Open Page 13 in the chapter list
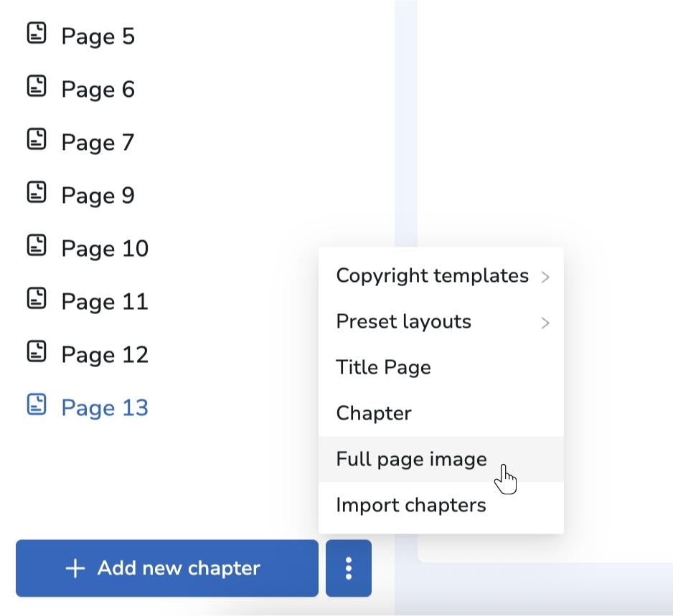 pyautogui.click(x=105, y=408)
